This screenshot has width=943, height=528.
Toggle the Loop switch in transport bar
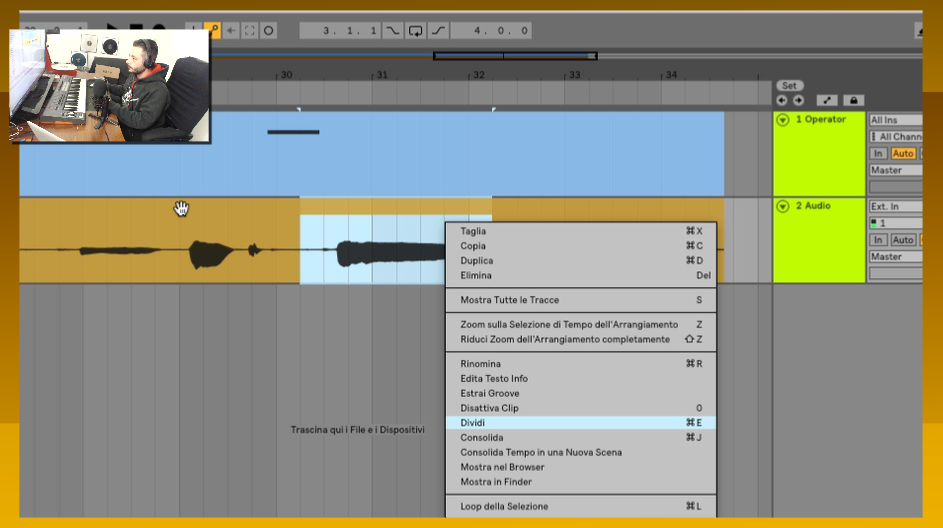(416, 31)
